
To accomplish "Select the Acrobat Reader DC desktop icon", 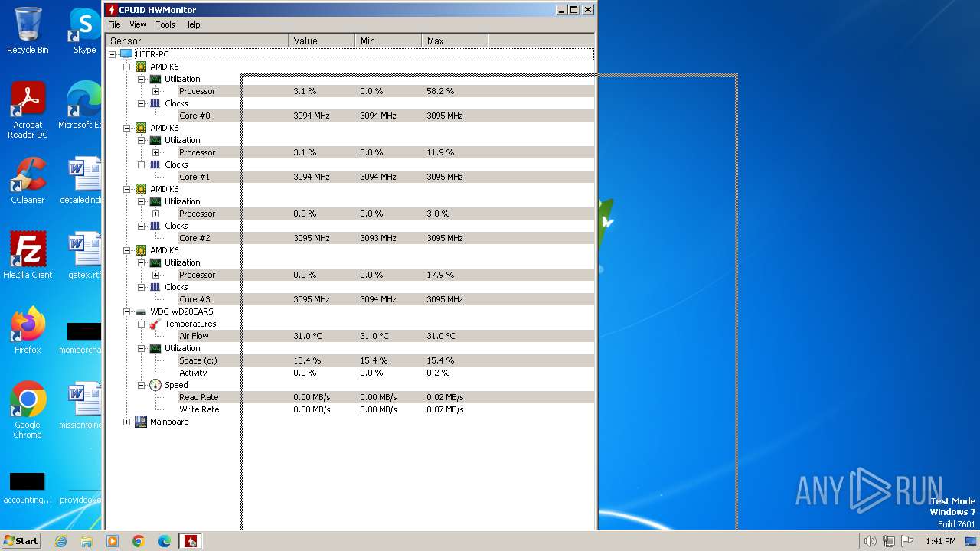I will (x=28, y=111).
